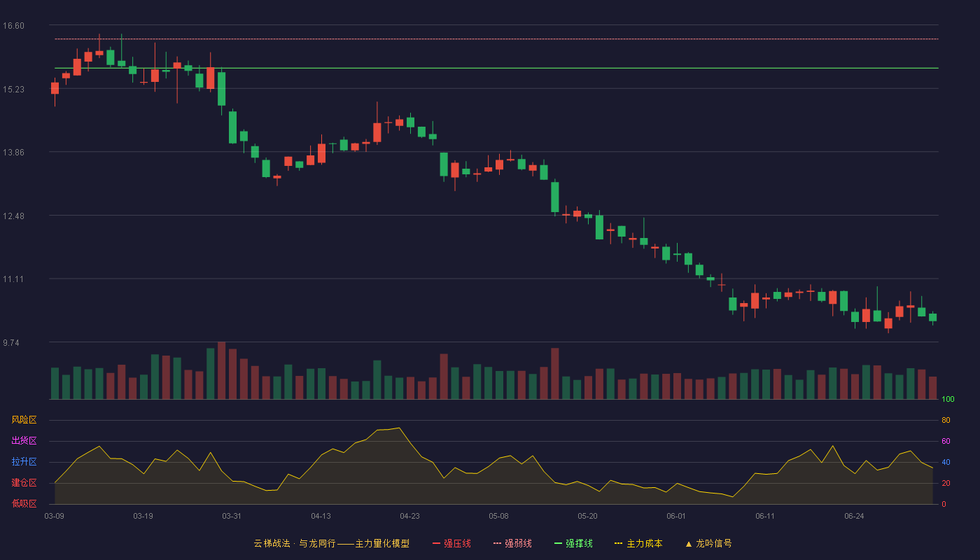The width and height of the screenshot is (980, 560).
Task: Click the 06-24 date label
Action: (854, 516)
